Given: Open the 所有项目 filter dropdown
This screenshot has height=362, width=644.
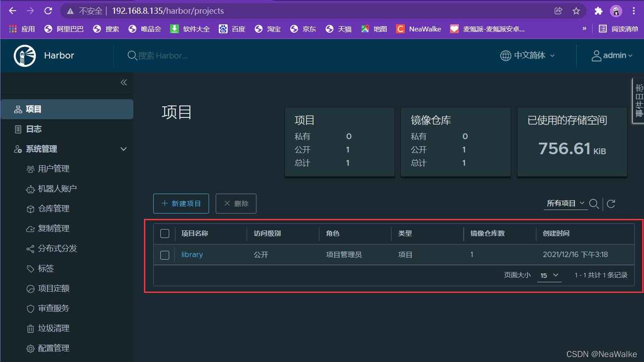Looking at the screenshot, I should coord(565,203).
